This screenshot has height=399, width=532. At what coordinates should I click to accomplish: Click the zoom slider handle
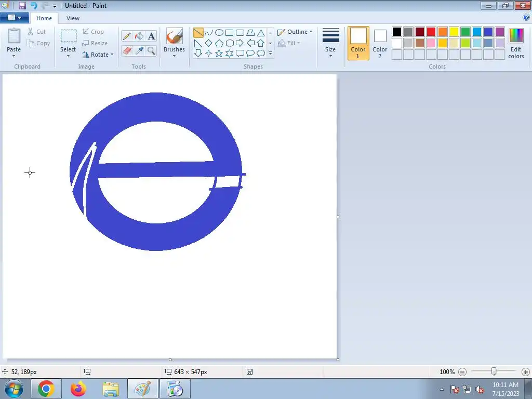click(494, 371)
